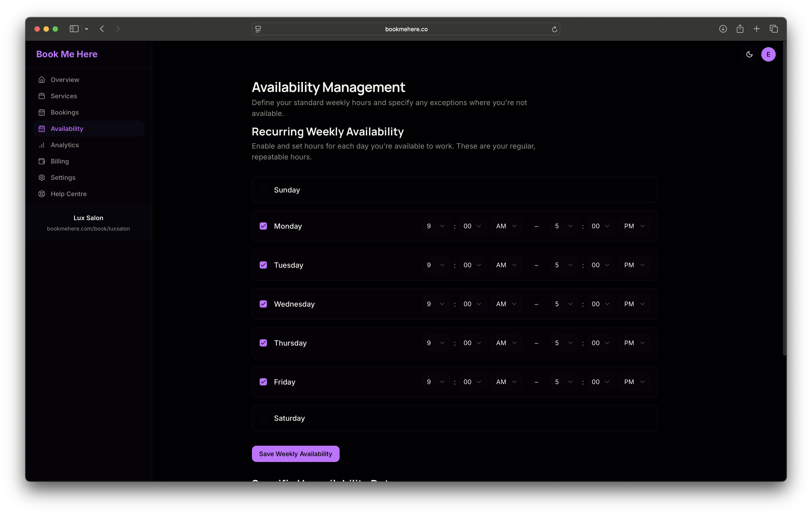
Task: Click the browser sidebar toggle icon
Action: coord(74,29)
